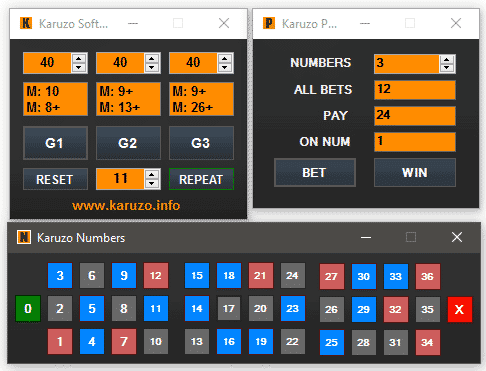Viewport: 486px width, 371px height.
Task: Decrease the 11 spinner beside RESET
Action: (152, 183)
